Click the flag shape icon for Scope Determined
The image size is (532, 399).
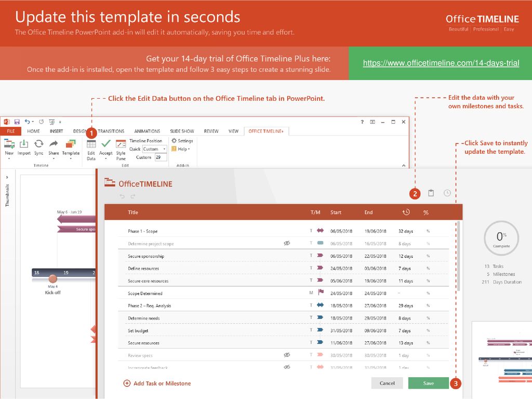(321, 292)
